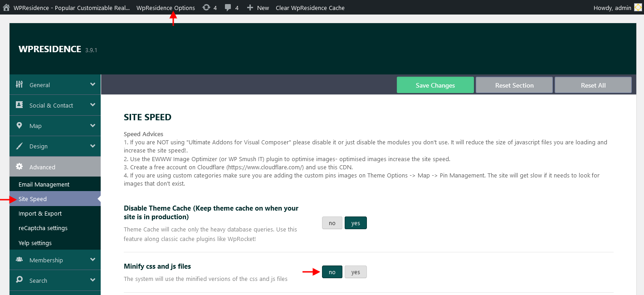Expand the Map section chevron
Screen dimensions: 644x295
point(93,125)
